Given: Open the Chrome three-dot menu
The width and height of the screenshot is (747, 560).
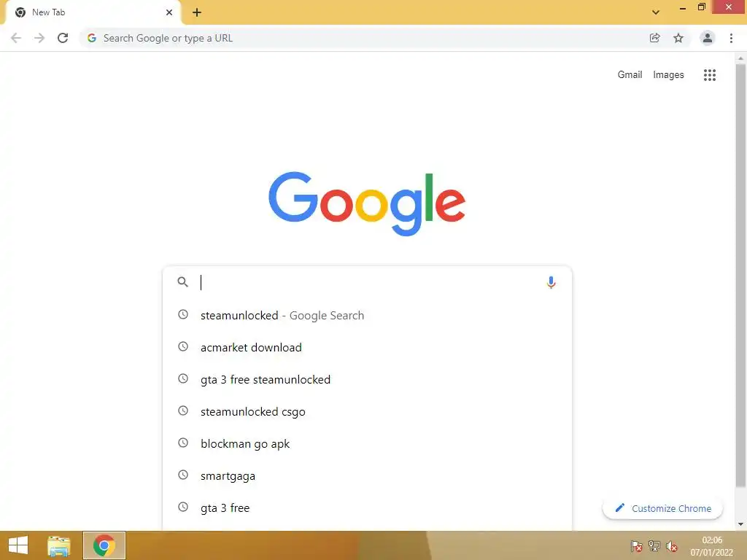Looking at the screenshot, I should coord(731,38).
